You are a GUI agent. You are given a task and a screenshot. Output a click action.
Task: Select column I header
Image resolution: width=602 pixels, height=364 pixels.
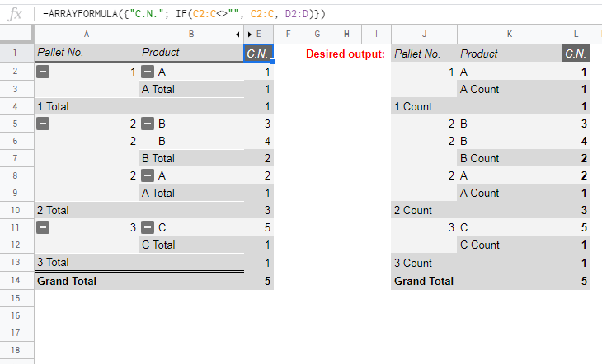(376, 34)
